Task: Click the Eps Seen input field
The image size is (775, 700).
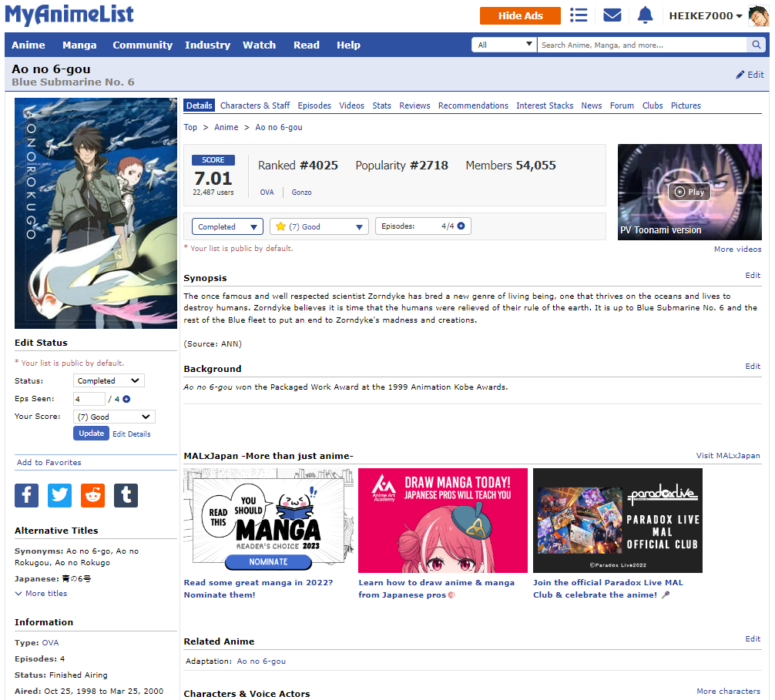Action: tap(89, 399)
